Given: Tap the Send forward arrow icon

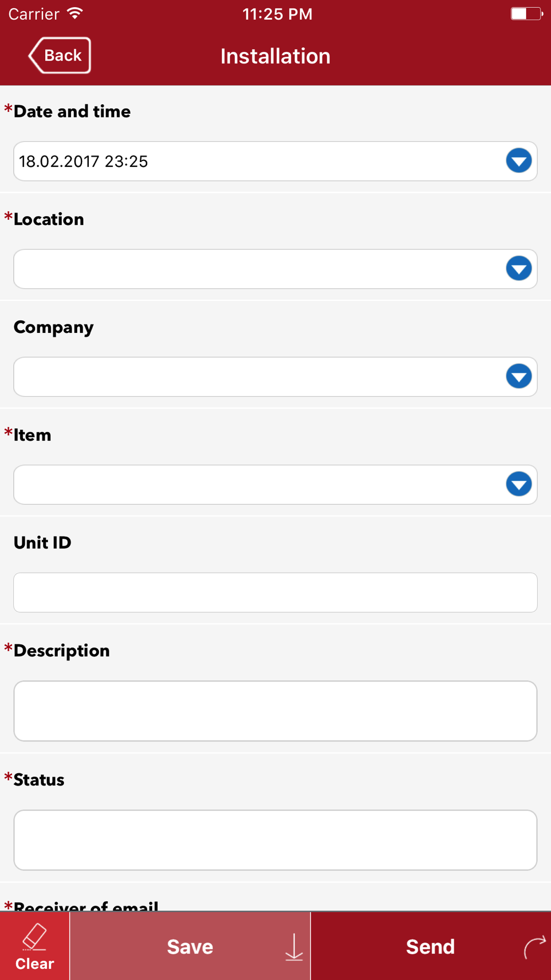Looking at the screenshot, I should point(534,947).
